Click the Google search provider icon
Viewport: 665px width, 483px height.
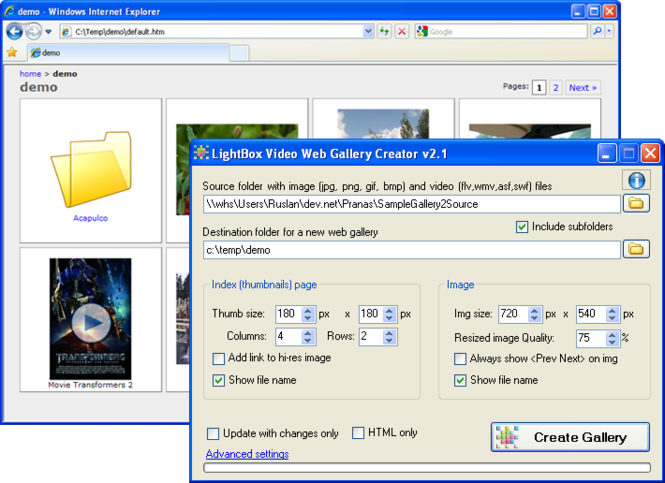pos(422,31)
